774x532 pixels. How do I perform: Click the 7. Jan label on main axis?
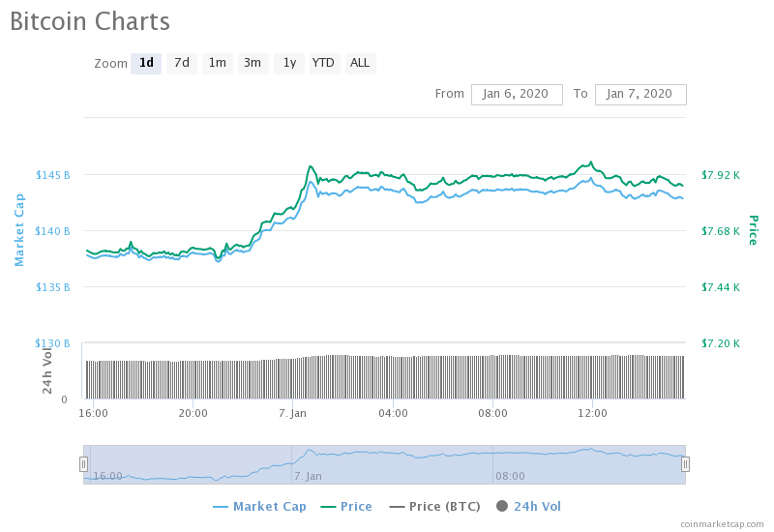click(293, 414)
